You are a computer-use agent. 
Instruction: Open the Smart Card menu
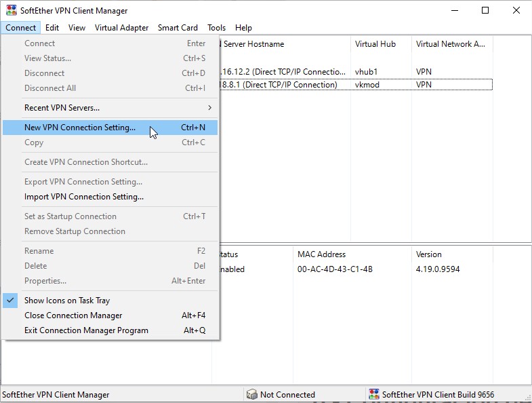tap(178, 28)
